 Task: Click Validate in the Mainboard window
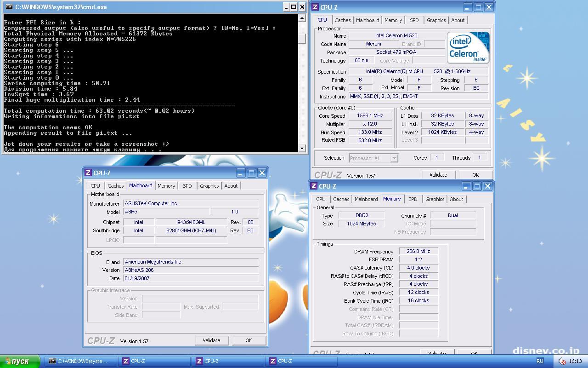click(x=211, y=340)
